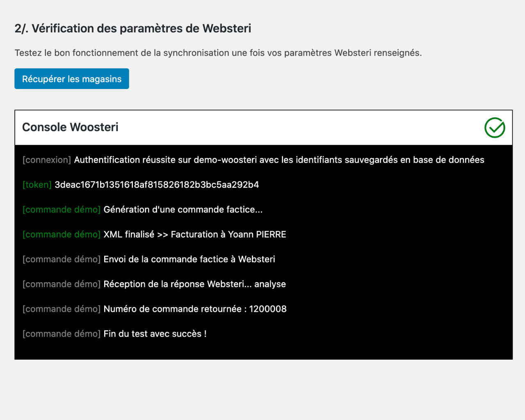This screenshot has width=525, height=420.
Task: Click the [commande démo] tag before Génération
Action: 62,210
